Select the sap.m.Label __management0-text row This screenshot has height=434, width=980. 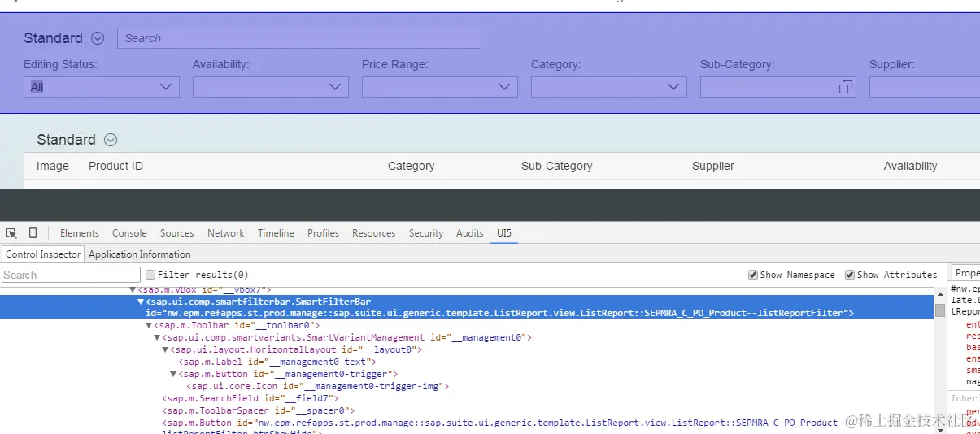(277, 362)
